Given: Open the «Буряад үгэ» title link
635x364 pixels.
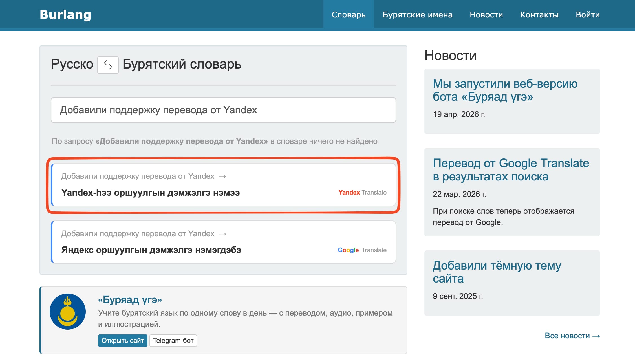Looking at the screenshot, I should click(x=130, y=299).
